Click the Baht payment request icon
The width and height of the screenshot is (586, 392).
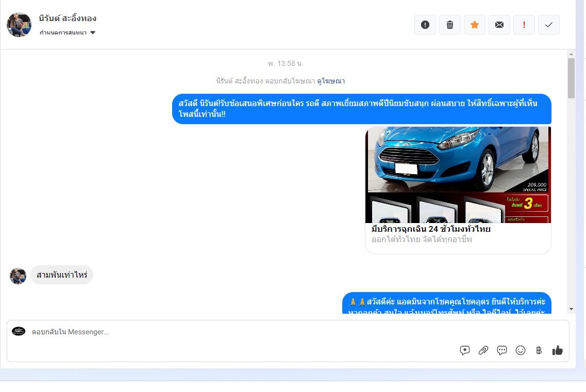point(539,350)
